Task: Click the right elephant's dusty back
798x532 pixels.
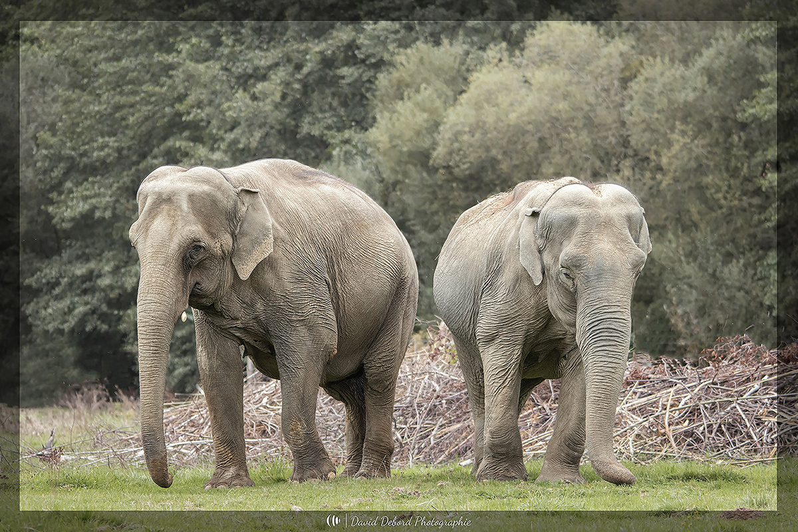Action: pos(492,213)
